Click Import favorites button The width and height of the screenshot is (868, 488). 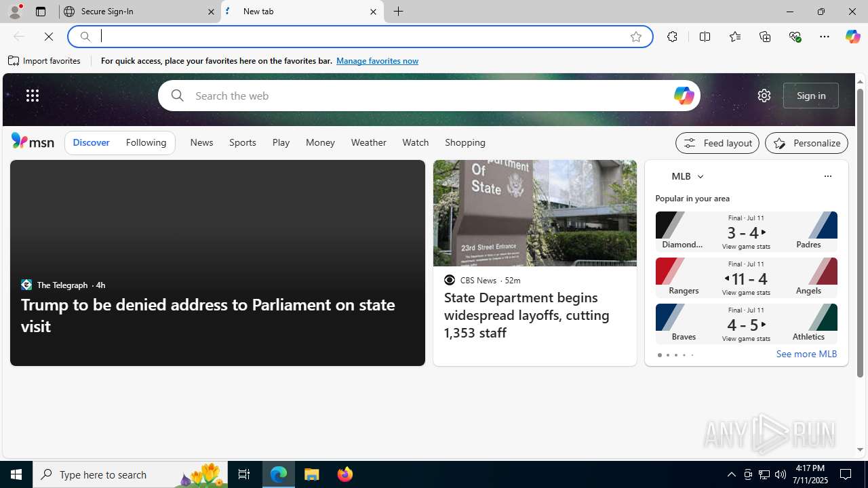[45, 61]
